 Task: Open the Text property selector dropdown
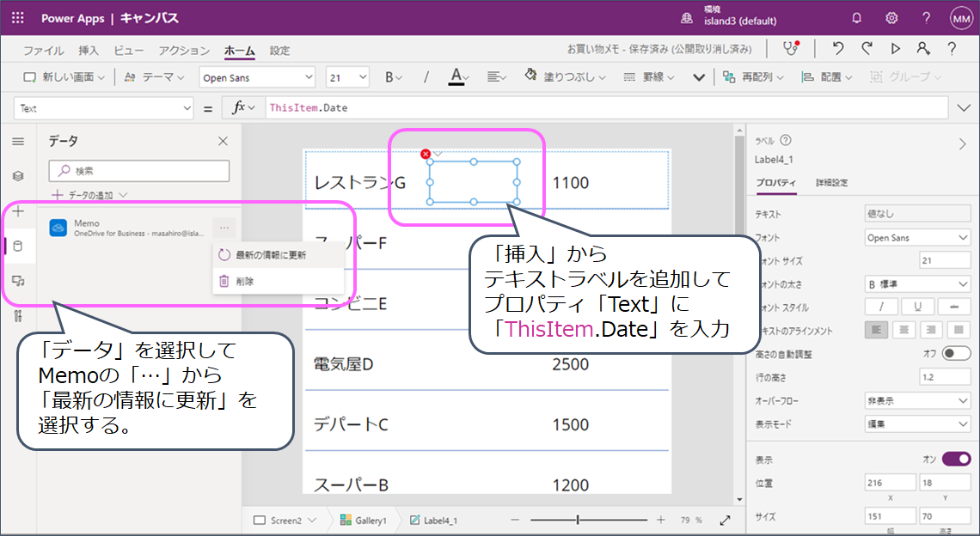pyautogui.click(x=103, y=108)
